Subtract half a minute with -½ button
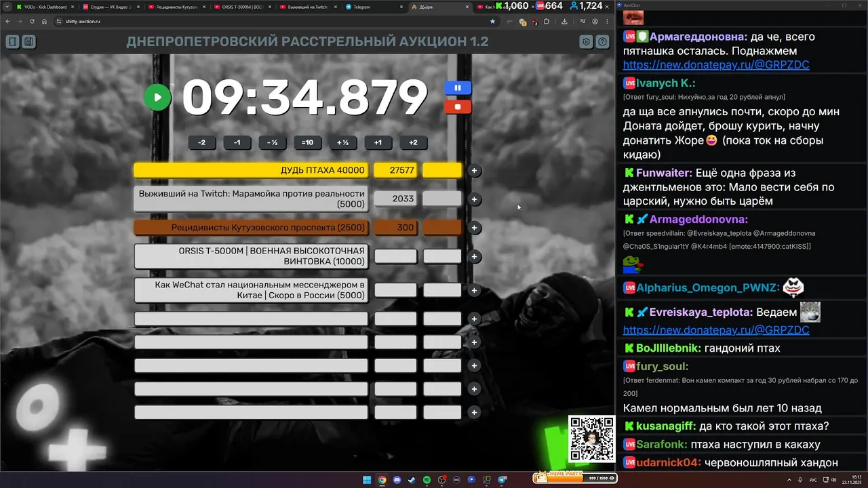Viewport: 868px width, 488px height. tap(272, 142)
